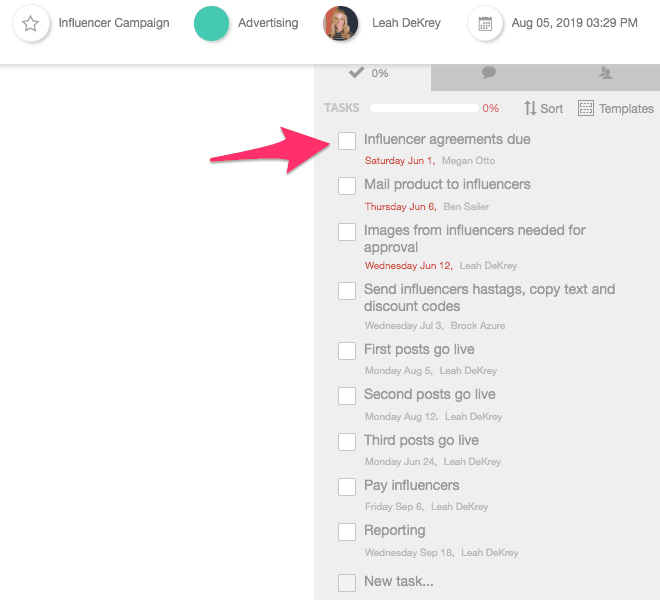Click the TASKS section heading

(341, 108)
